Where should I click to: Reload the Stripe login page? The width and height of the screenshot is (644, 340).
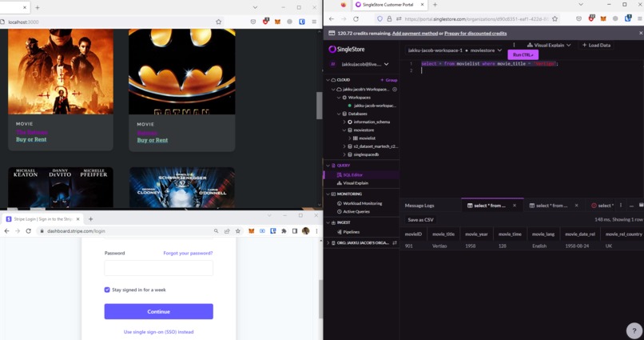(x=28, y=231)
